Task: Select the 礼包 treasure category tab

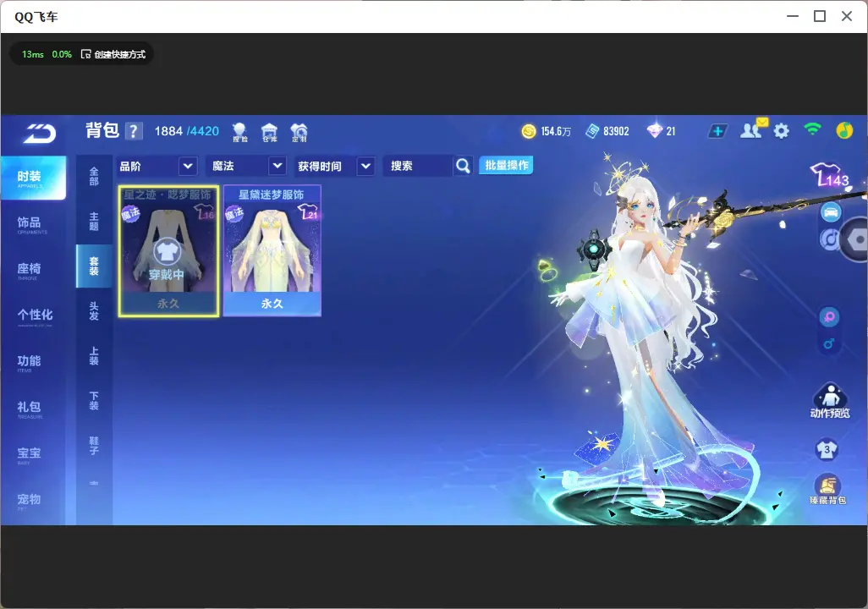Action: (33, 408)
